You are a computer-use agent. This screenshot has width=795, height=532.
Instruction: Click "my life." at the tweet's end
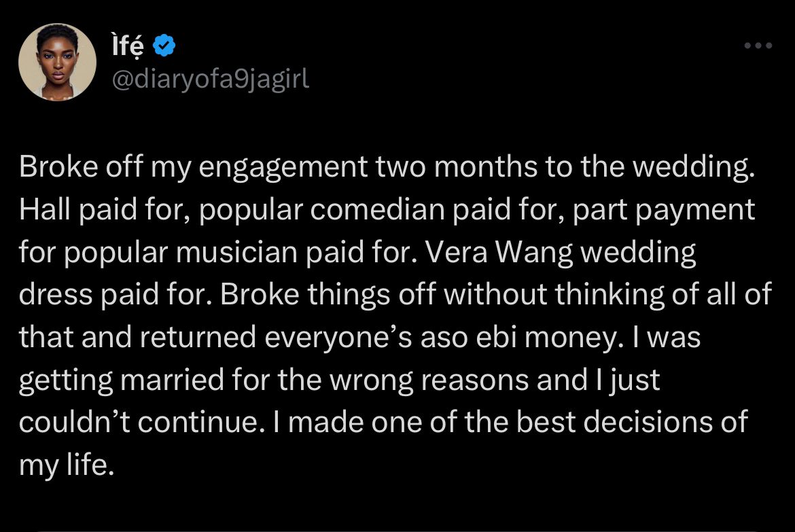click(x=66, y=465)
